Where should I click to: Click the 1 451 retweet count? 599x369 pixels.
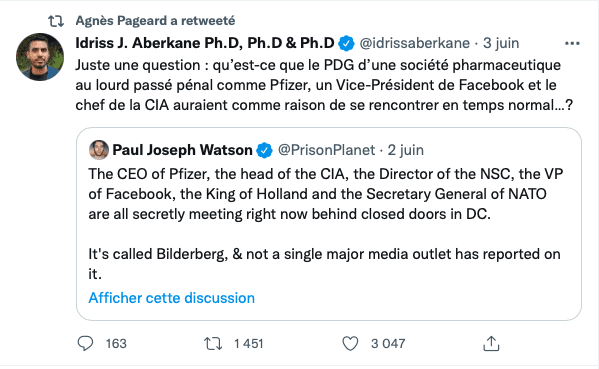[x=249, y=343]
